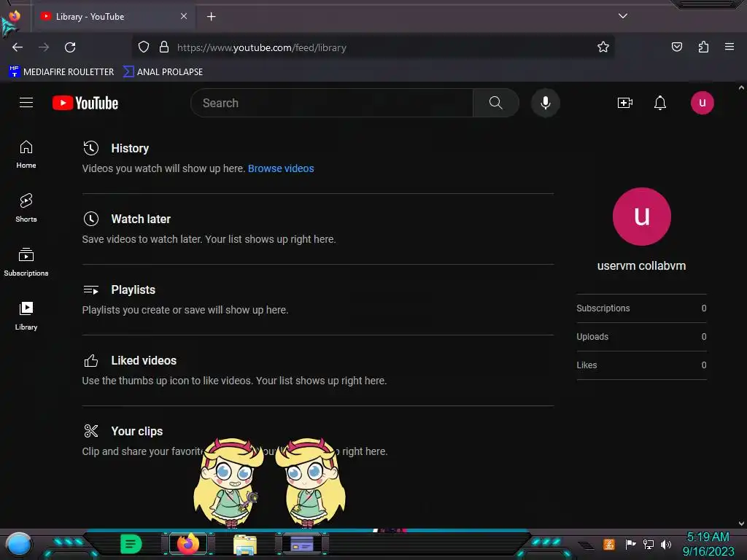Open the list all tabs dropdown
Viewport: 747px width, 560px height.
coord(623,16)
